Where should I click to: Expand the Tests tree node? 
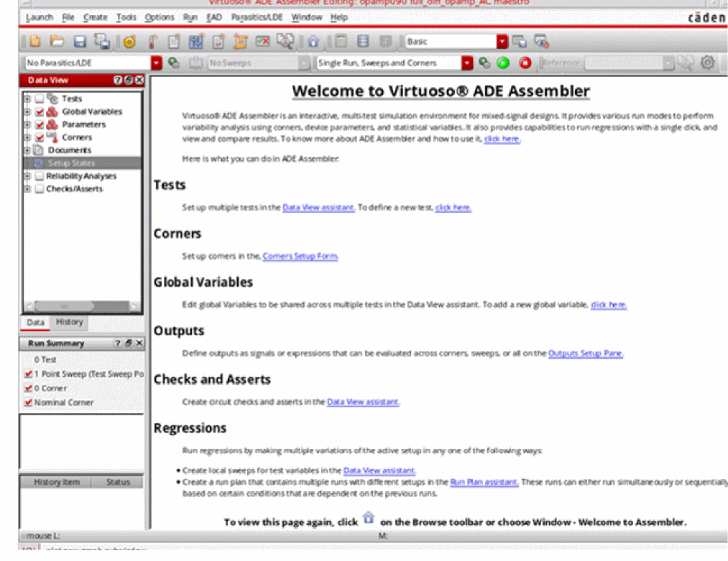click(x=27, y=99)
